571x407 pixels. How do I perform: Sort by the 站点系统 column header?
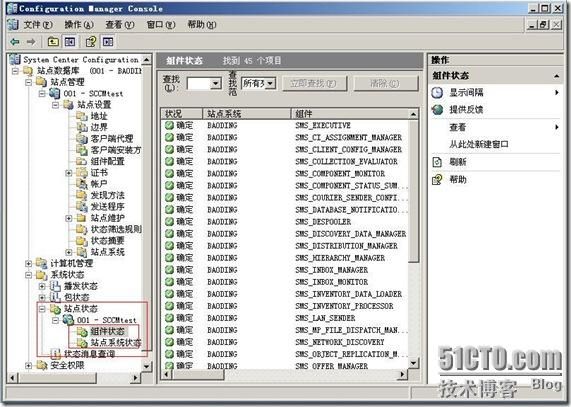coord(247,114)
